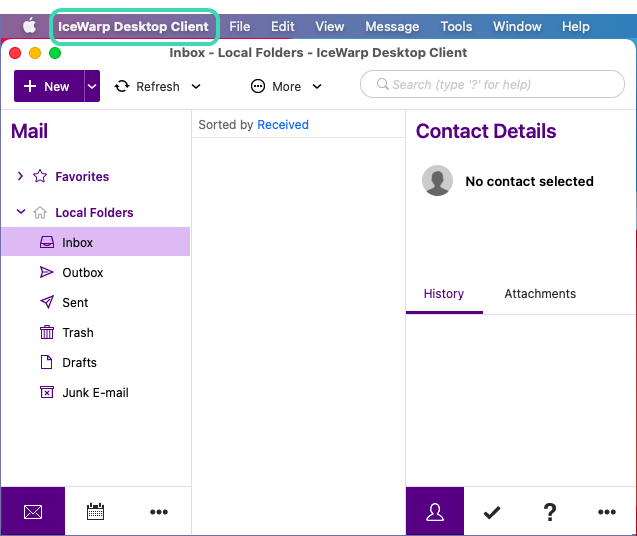Open the tasks checkmark panel
This screenshot has height=536, width=637.
tap(492, 512)
